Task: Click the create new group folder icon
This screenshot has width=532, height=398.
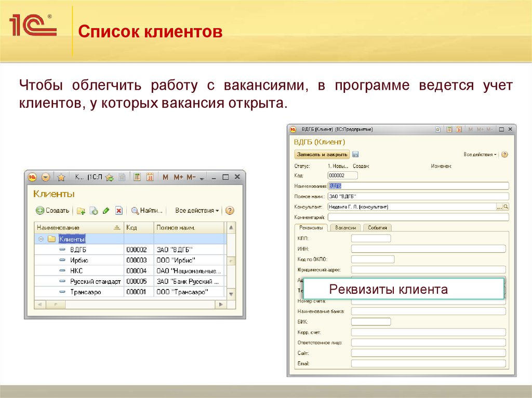Action: click(x=81, y=211)
